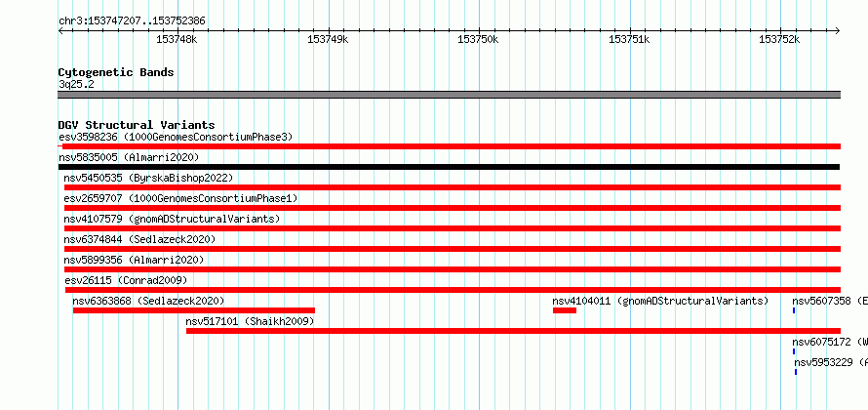This screenshot has width=868, height=410.
Task: Open nsv6363868 (Sedlazeck2020) label
Action: tap(148, 301)
